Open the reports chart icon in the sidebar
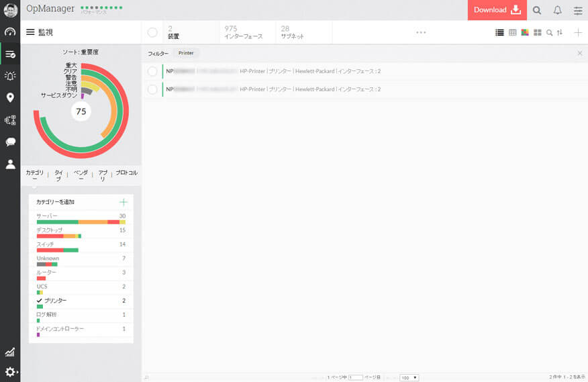Screen dimensions: 588x382 point(10,352)
